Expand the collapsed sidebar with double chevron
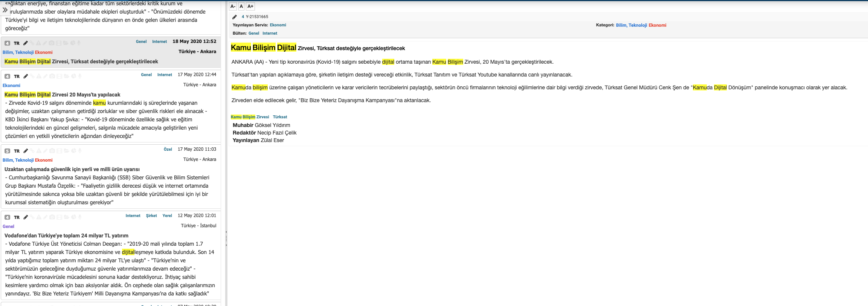This screenshot has height=306, width=868. tap(5, 10)
